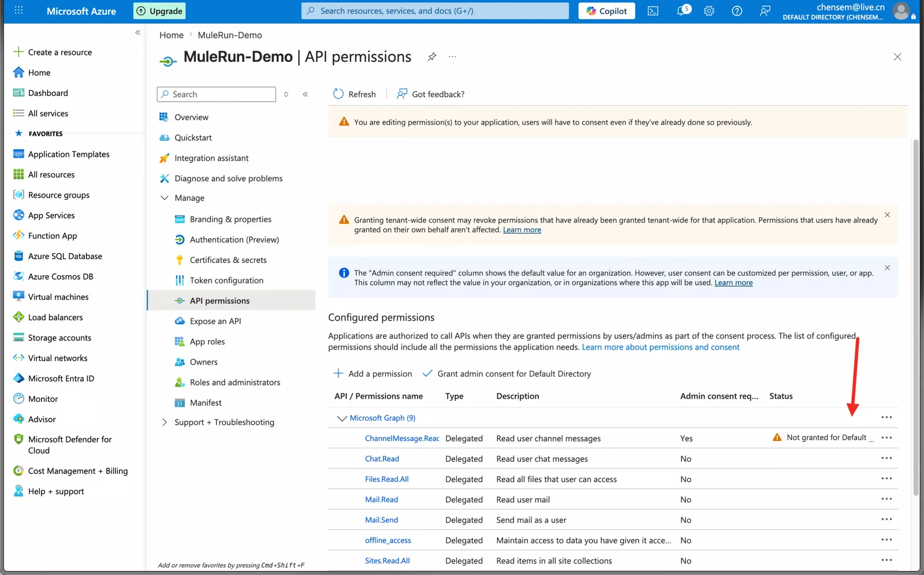The height and width of the screenshot is (575, 924).
Task: Grant admin consent for Default Directory
Action: pyautogui.click(x=506, y=374)
